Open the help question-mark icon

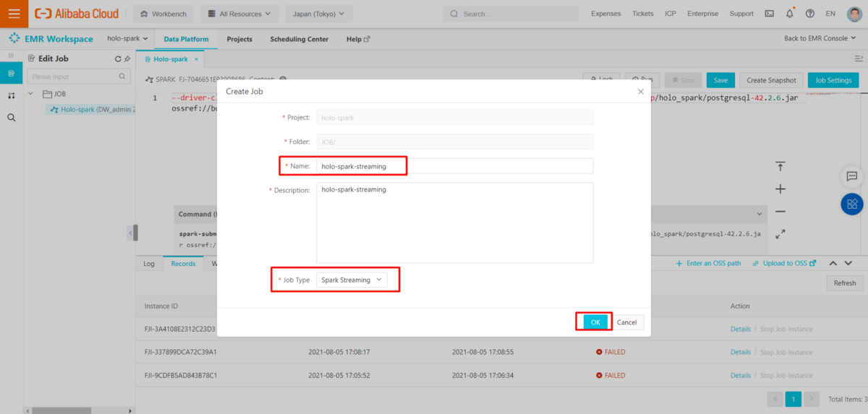[x=809, y=14]
